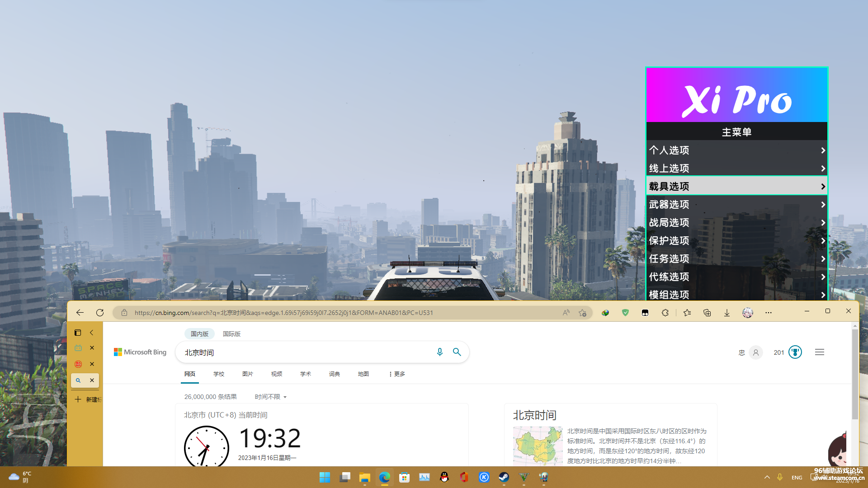The height and width of the screenshot is (488, 868).
Task: Collapse the vertical tabs pane with the chevron
Action: tap(92, 332)
